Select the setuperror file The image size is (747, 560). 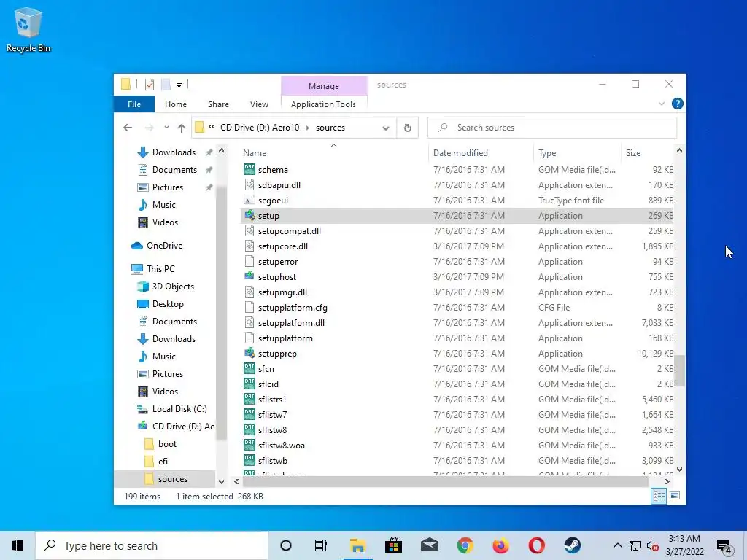tap(278, 262)
